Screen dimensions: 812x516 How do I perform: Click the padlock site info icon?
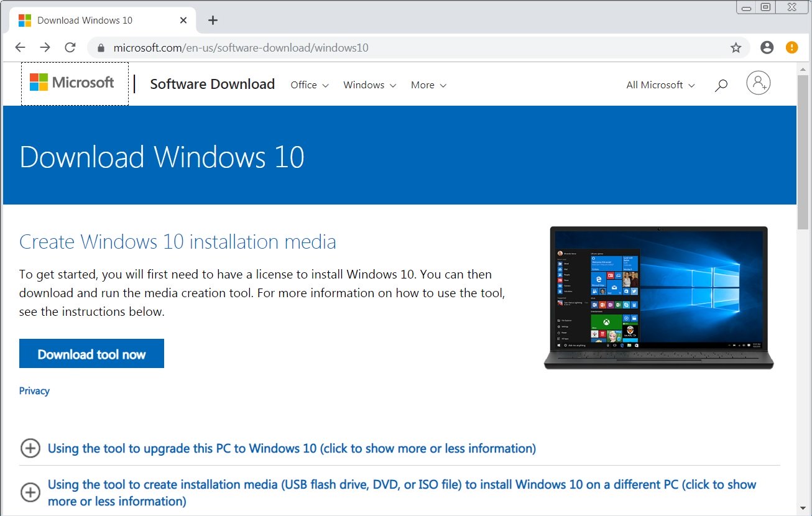click(101, 48)
